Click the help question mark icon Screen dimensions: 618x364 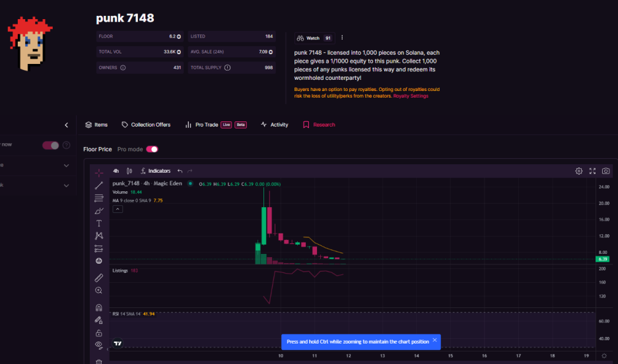[67, 145]
